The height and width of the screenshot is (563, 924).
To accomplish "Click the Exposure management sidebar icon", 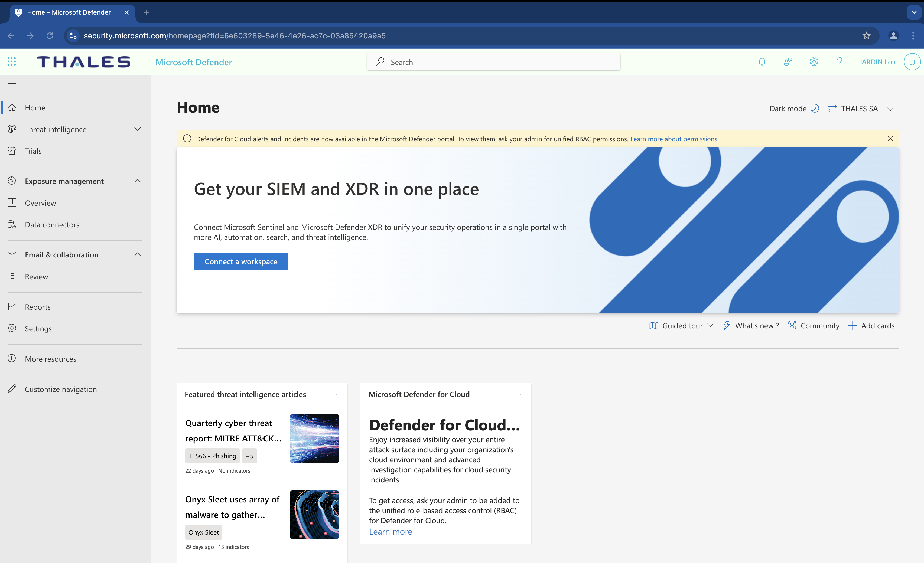I will pos(12,181).
